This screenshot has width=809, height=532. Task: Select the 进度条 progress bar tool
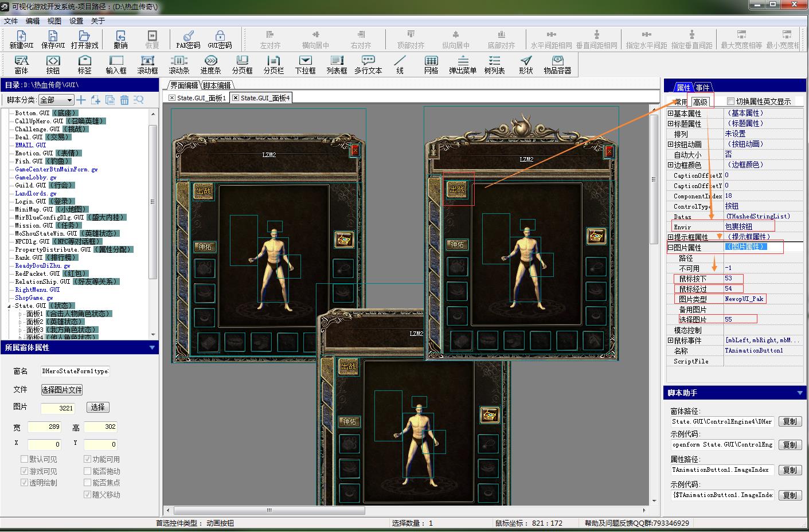pyautogui.click(x=210, y=65)
